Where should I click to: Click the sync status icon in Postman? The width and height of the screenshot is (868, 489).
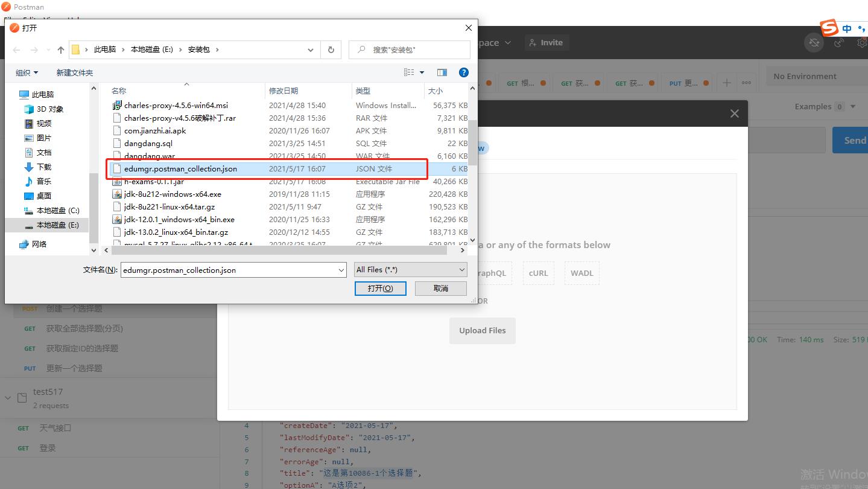(814, 43)
